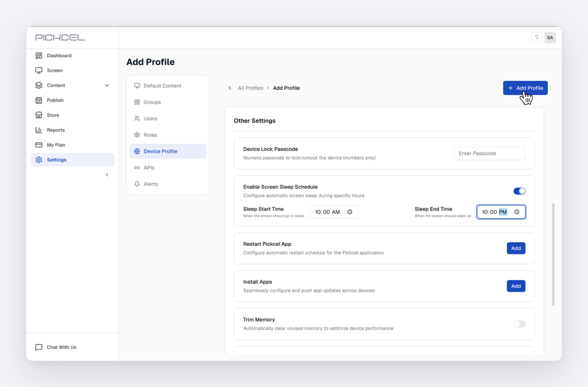Click the Content layers icon

(39, 85)
